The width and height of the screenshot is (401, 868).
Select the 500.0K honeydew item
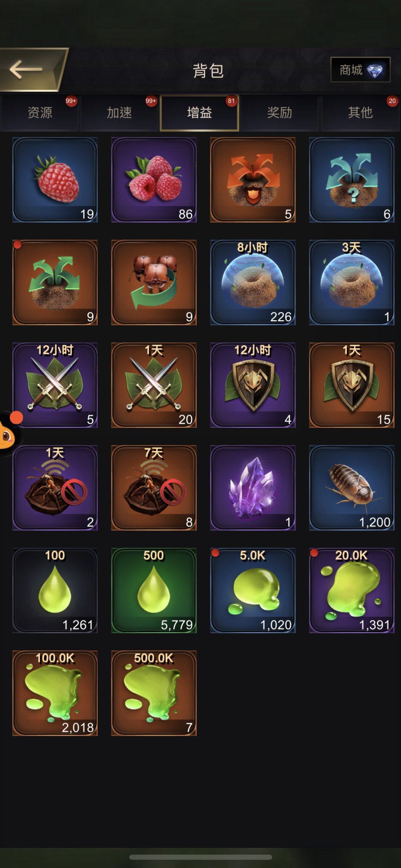[x=154, y=693]
